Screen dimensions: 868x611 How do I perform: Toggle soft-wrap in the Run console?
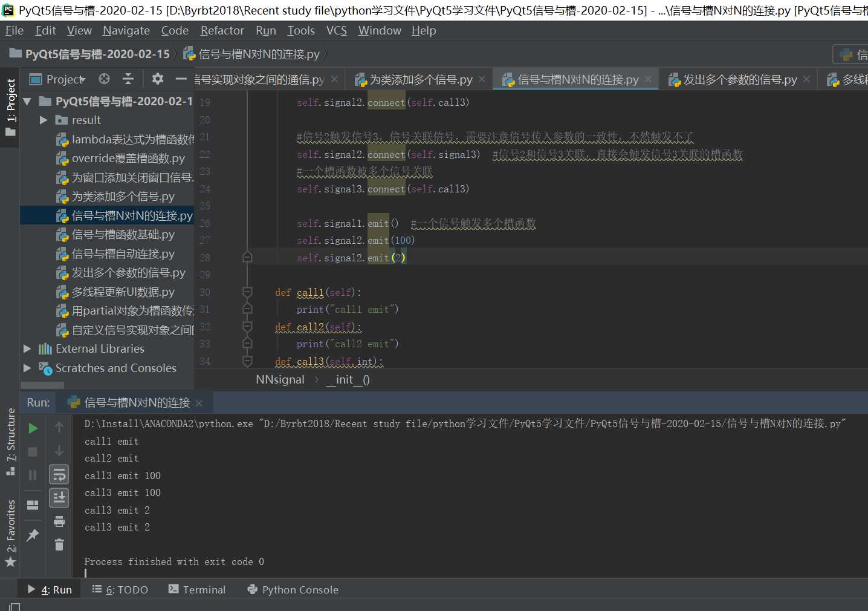pyautogui.click(x=59, y=475)
